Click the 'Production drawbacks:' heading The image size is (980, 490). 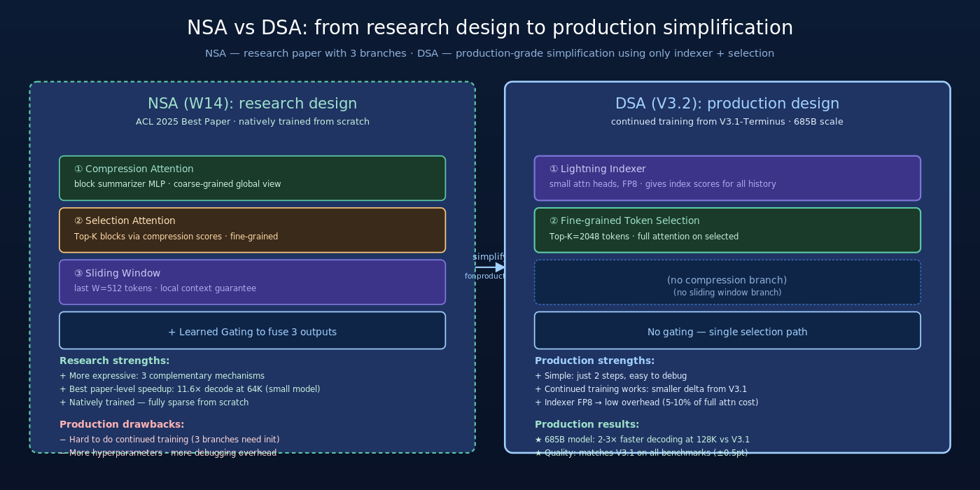coord(122,425)
